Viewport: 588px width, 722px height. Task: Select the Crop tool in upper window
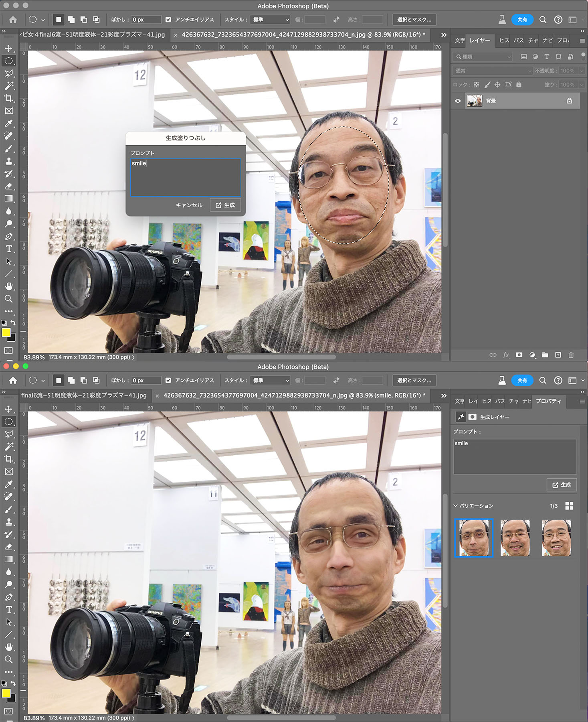(8, 98)
